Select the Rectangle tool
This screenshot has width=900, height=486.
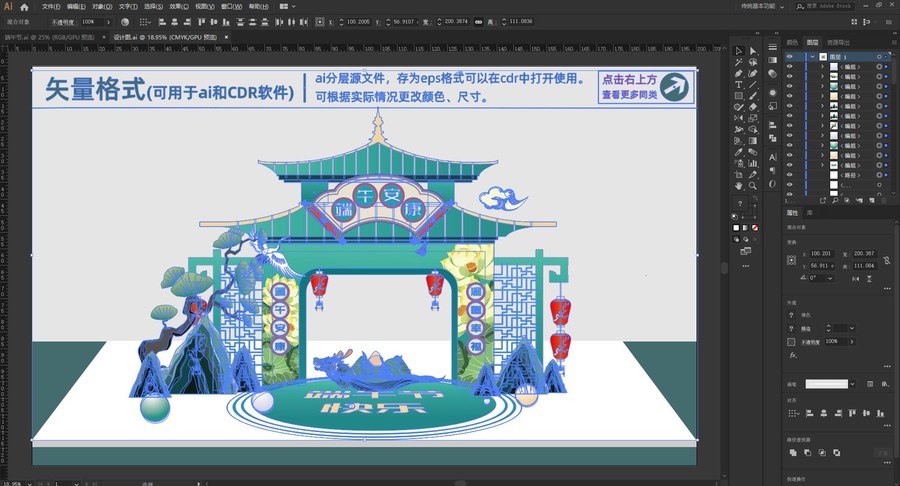click(739, 96)
